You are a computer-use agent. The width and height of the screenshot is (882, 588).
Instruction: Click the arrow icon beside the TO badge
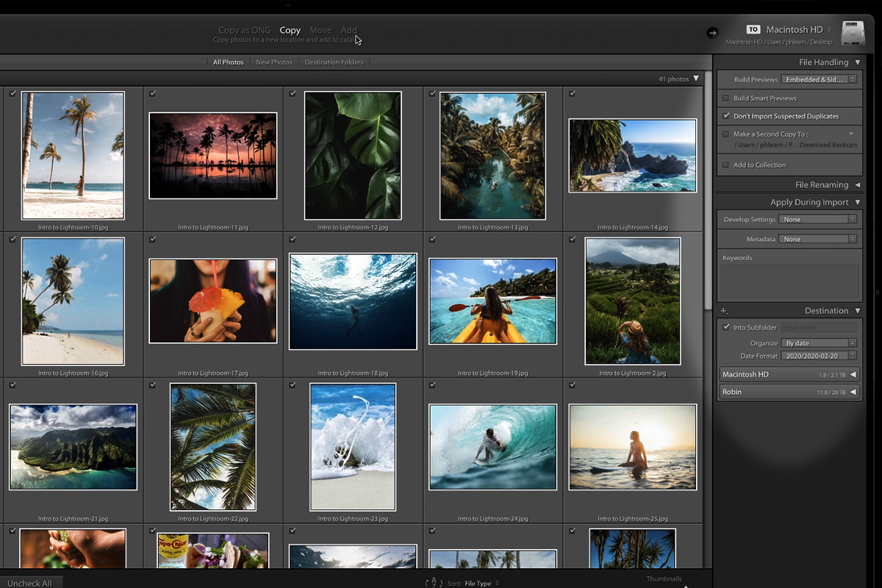[711, 32]
